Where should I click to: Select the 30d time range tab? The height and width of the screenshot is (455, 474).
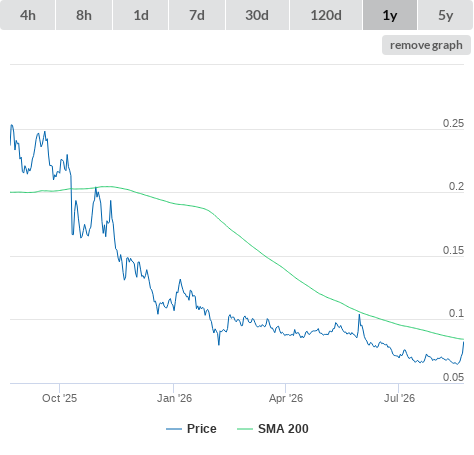[257, 15]
